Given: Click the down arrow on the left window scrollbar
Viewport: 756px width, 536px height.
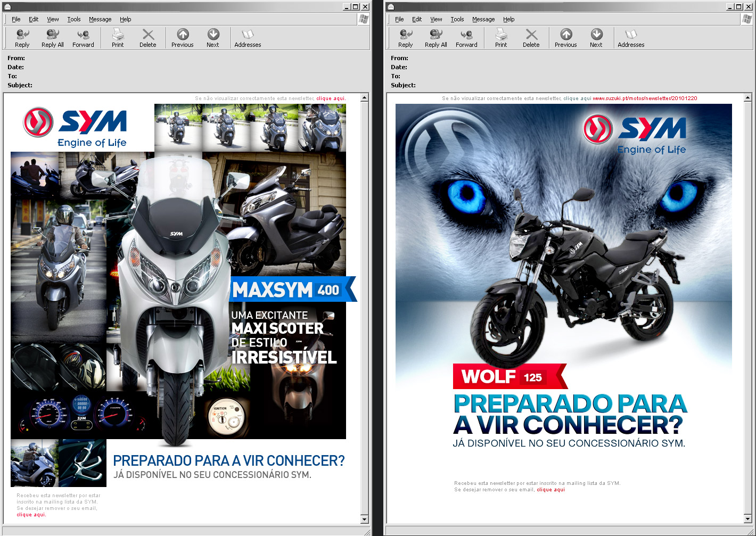Looking at the screenshot, I should [x=365, y=519].
